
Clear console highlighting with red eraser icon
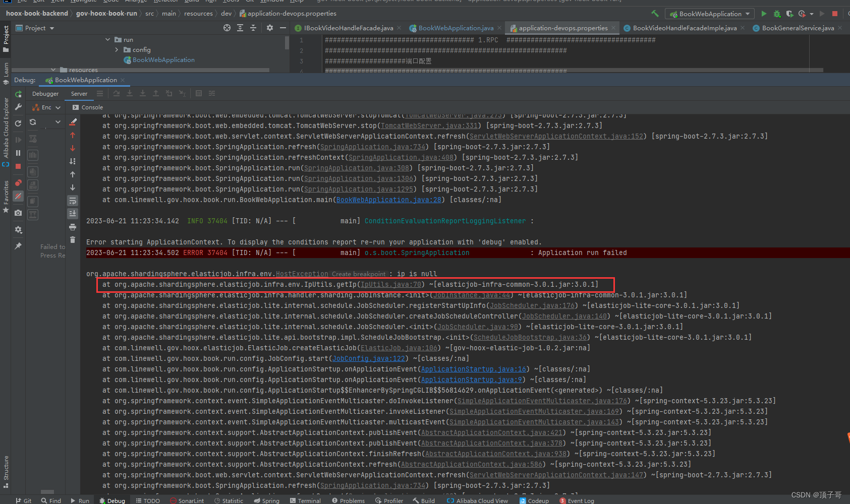73,122
